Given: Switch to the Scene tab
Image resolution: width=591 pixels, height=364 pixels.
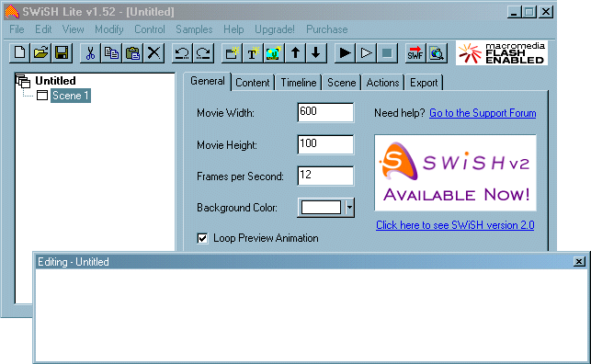Looking at the screenshot, I should tap(342, 83).
